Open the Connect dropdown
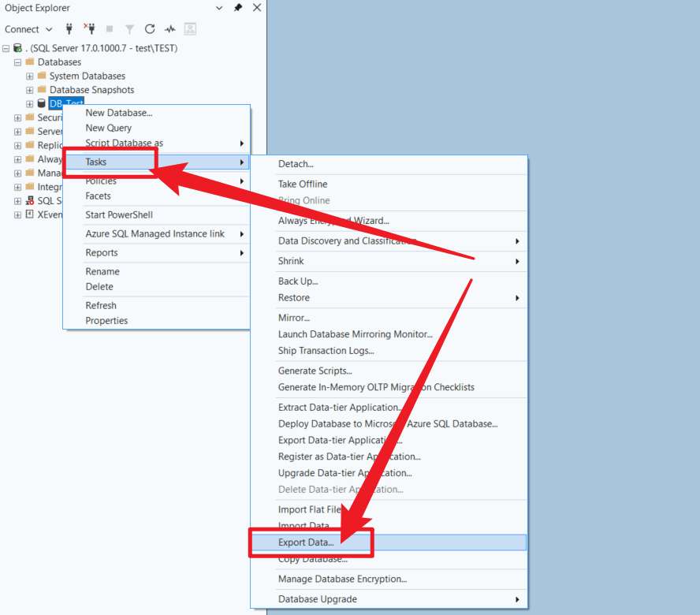Screen dimensions: 700x615 (x=28, y=29)
